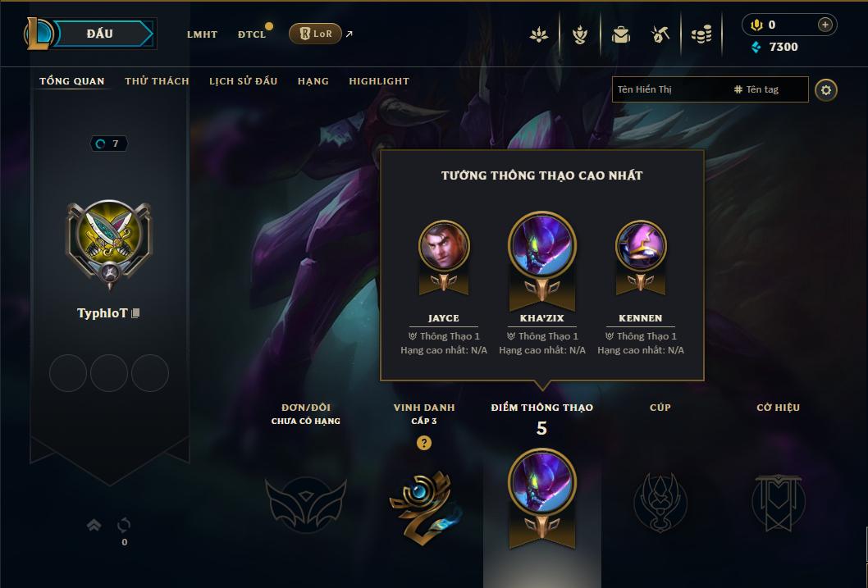Viewport: 868px width, 588px height.
Task: Click the profile settings gear icon
Action: click(826, 90)
